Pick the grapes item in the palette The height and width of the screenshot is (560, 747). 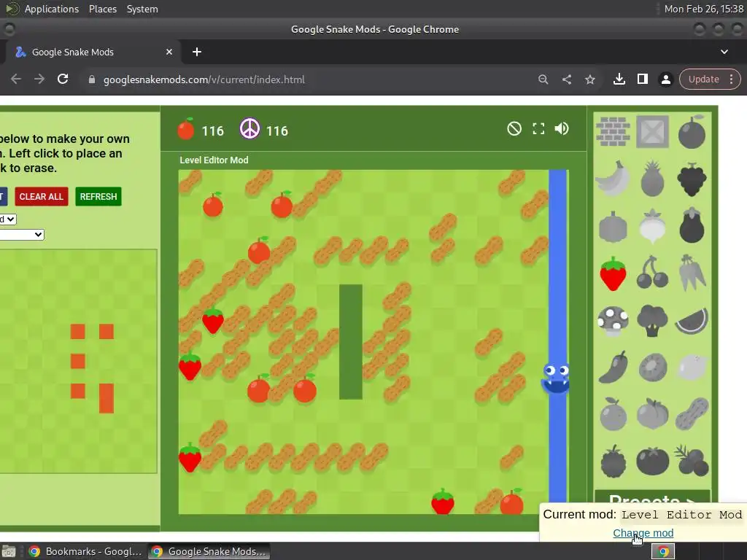click(x=692, y=179)
